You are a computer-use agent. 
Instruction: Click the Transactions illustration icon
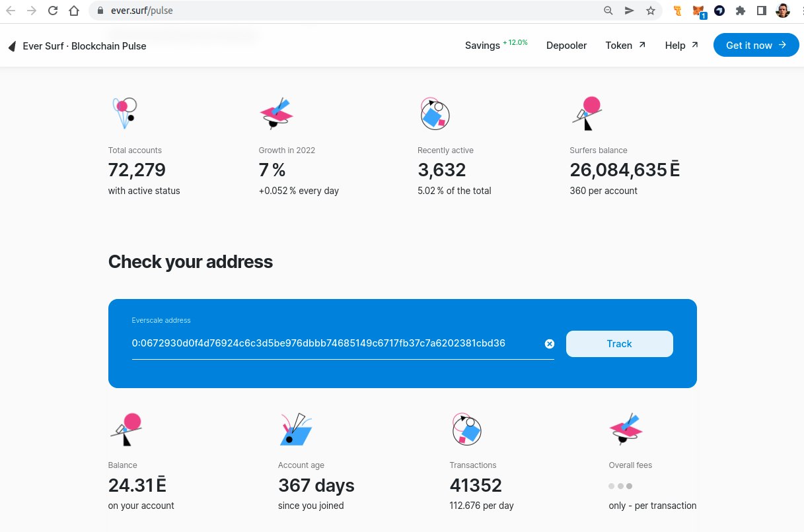[x=466, y=429]
